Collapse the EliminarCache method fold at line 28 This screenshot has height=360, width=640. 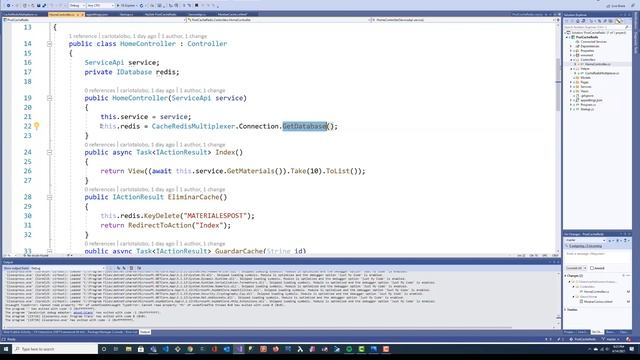[49, 197]
